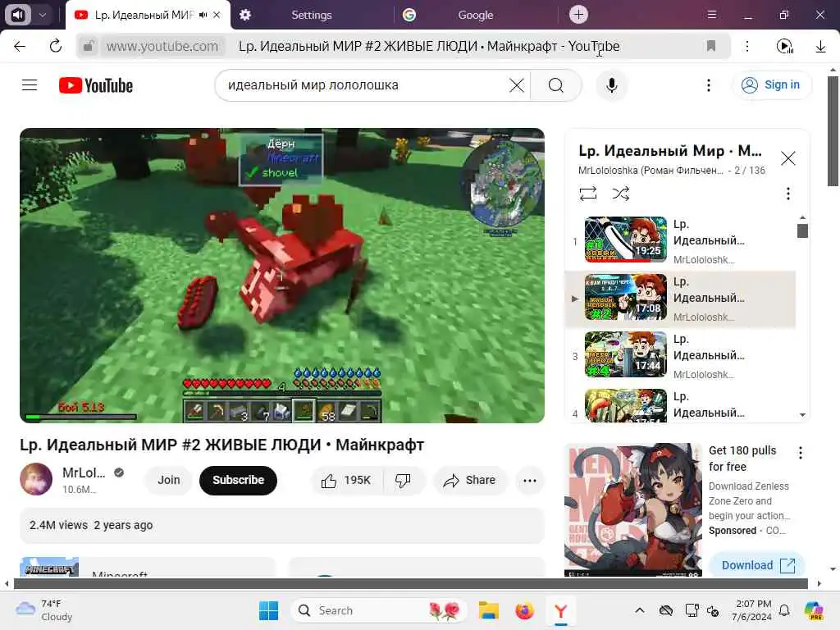The image size is (840, 630).
Task: Subscribe to the channel
Action: [239, 480]
